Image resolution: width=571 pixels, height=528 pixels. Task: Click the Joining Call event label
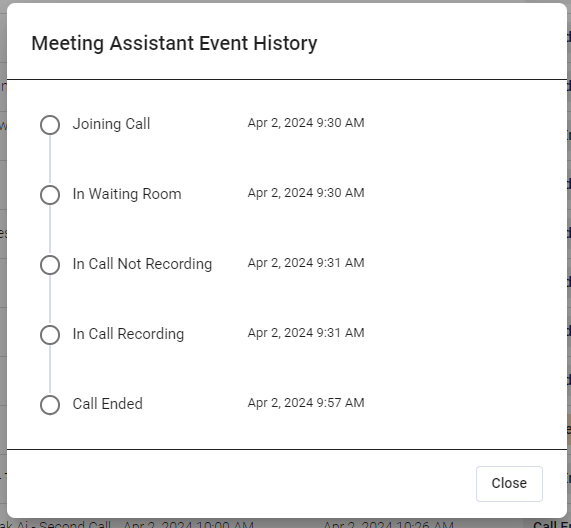click(x=111, y=124)
